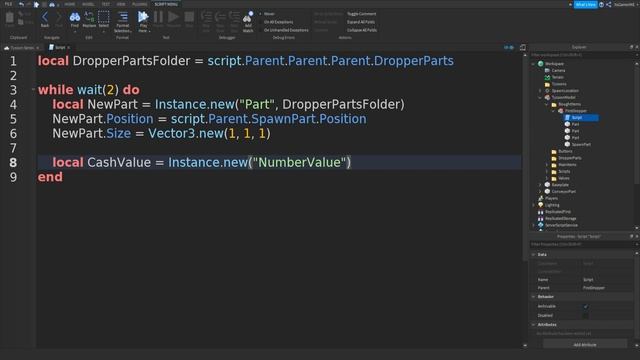640x360 pixels.
Task: Click the Resume playback button in Test group
Action: tap(173, 17)
